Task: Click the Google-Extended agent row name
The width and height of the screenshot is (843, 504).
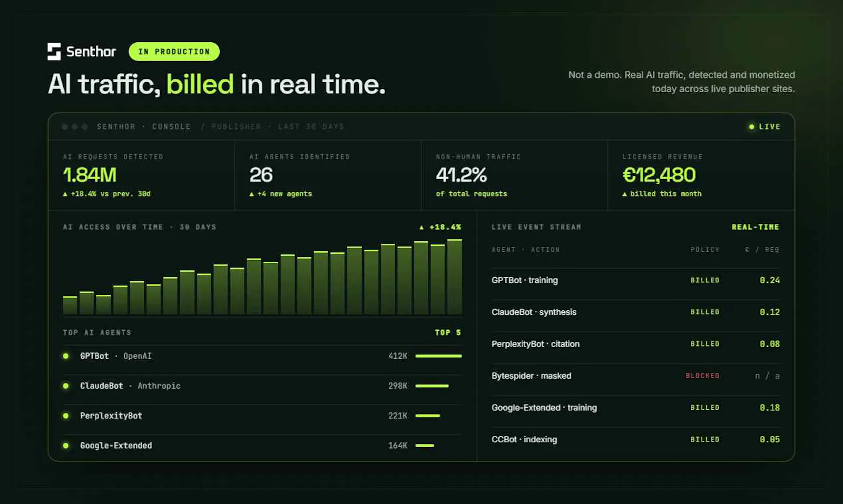Action: point(116,446)
